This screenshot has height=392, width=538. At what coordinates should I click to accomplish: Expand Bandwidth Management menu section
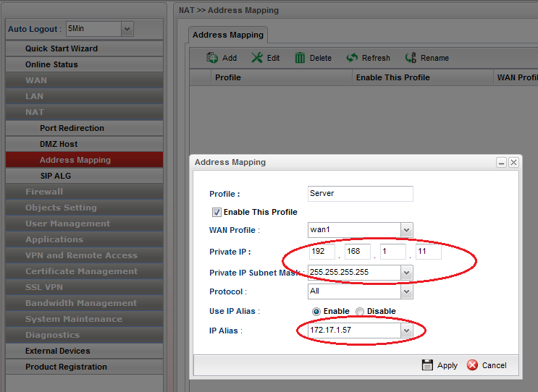pos(85,303)
